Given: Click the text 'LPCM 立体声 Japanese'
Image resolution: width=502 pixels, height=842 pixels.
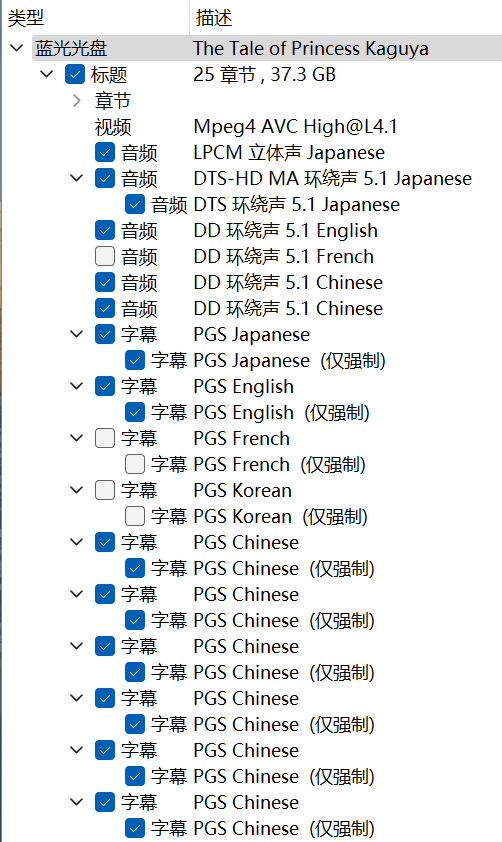Looking at the screenshot, I should (289, 153).
